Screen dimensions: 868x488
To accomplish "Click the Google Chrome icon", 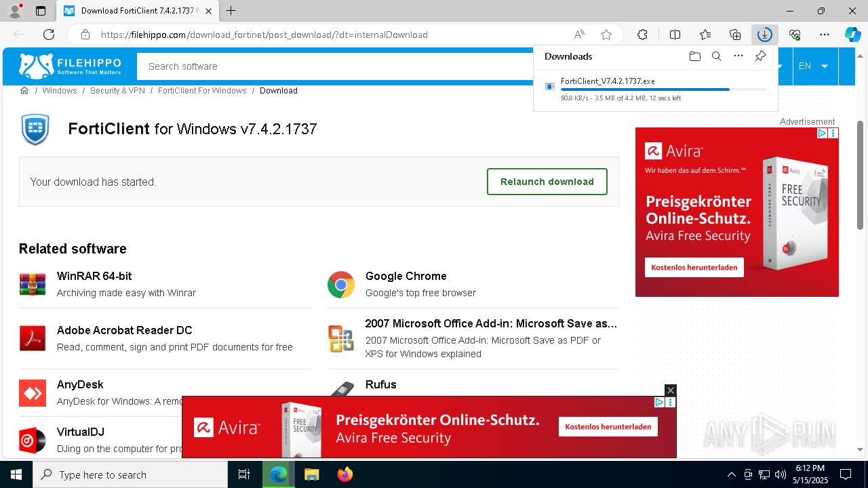I will (341, 285).
